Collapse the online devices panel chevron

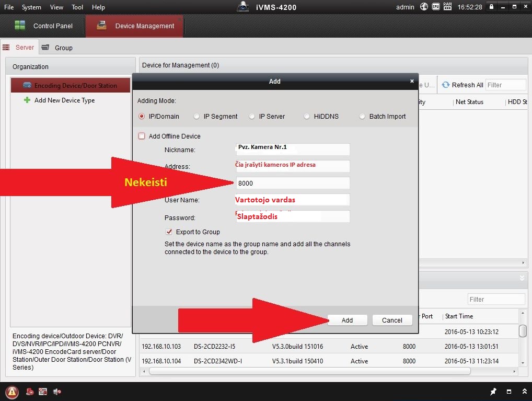pyautogui.click(x=522, y=278)
